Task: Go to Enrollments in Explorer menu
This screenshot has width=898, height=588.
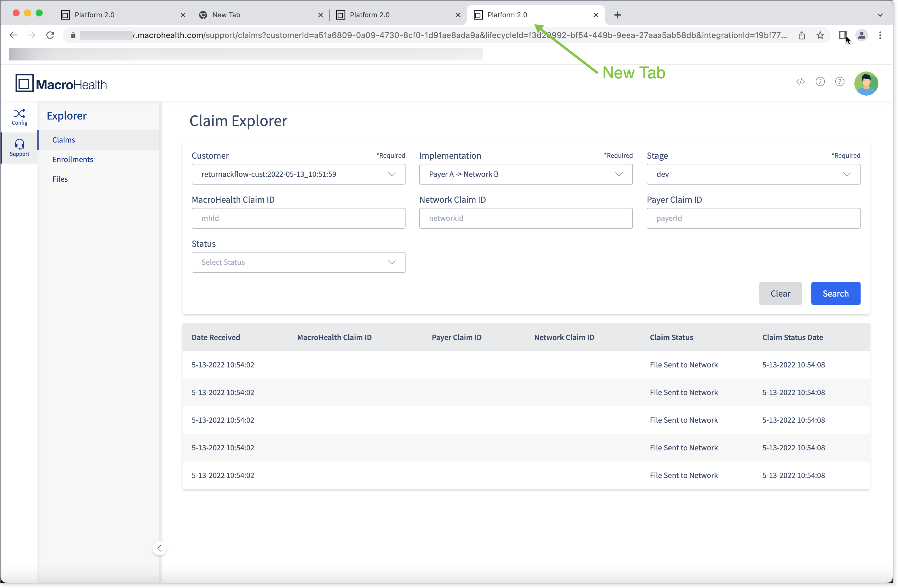Action: [73, 160]
